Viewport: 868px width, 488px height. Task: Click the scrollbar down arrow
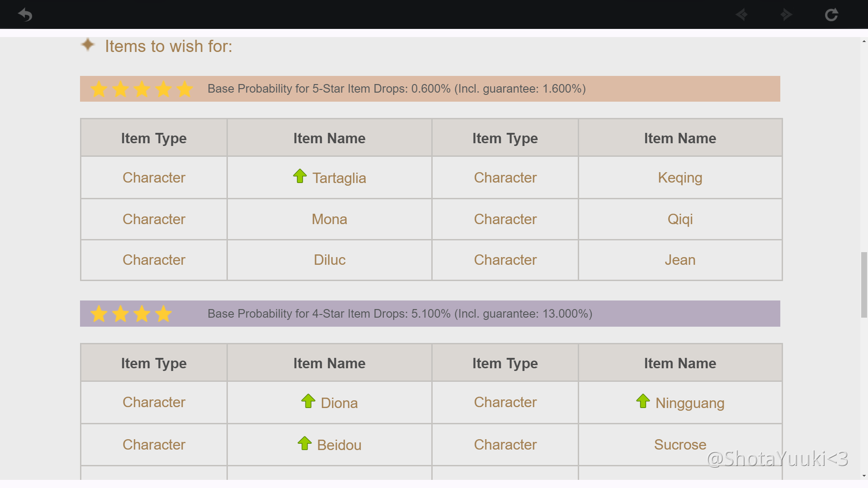tap(864, 476)
